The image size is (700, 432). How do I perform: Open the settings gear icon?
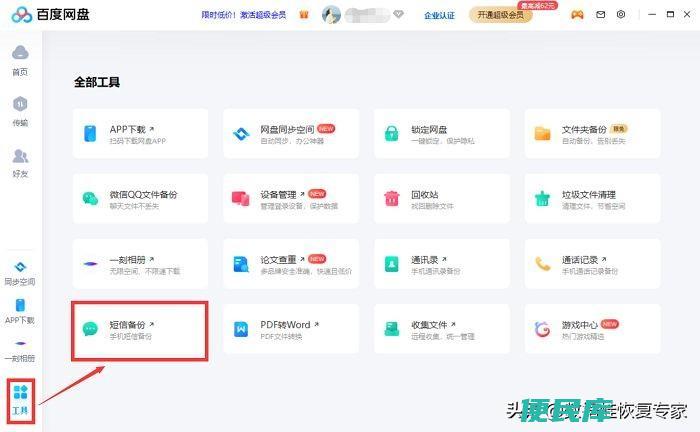coord(621,14)
